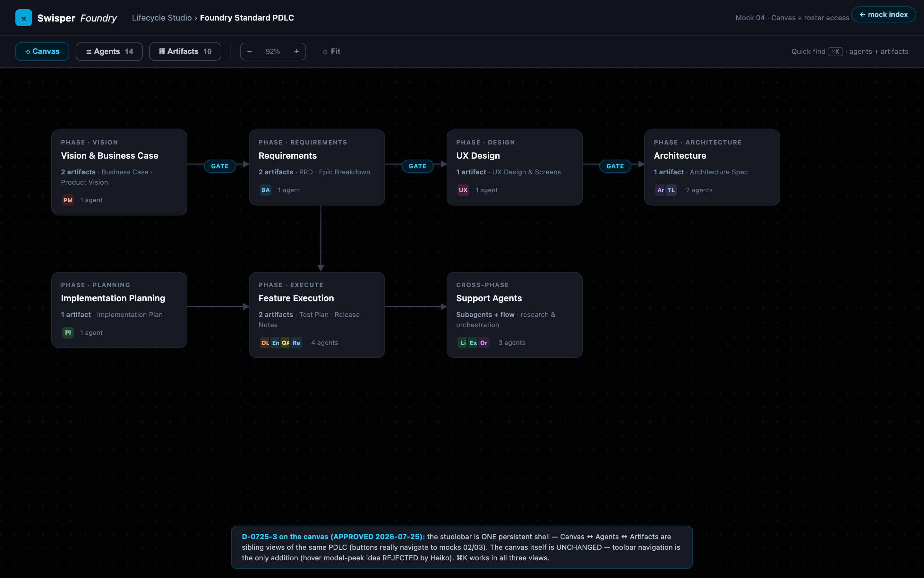Click 'Business Case · Product Vision' artifact text

click(x=107, y=177)
